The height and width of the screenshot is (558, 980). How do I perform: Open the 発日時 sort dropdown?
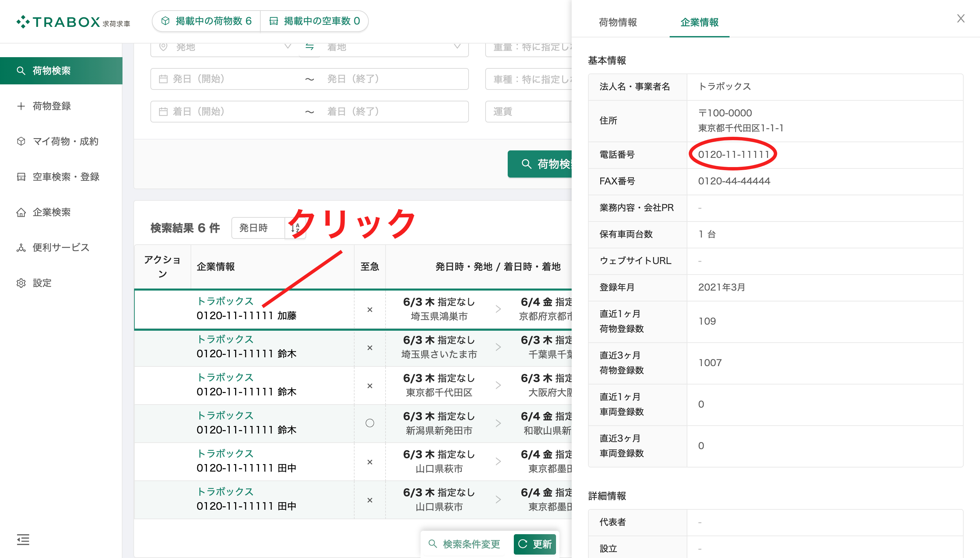(x=258, y=228)
